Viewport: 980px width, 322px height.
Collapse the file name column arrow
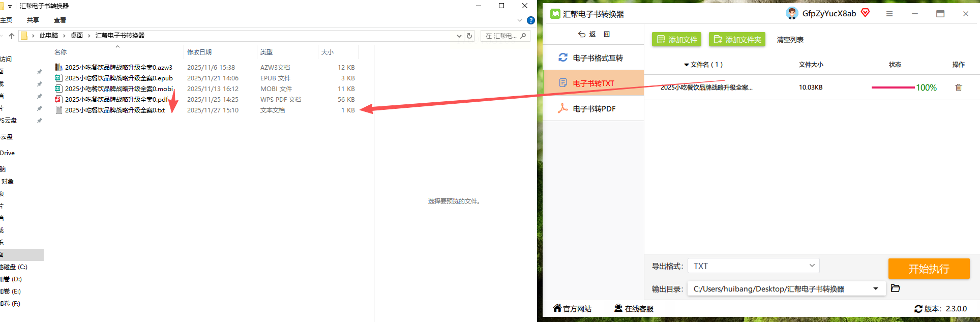687,65
